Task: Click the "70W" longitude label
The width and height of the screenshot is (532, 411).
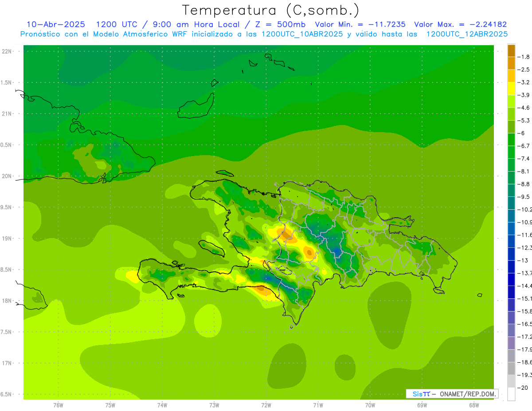Action: pos(370,405)
